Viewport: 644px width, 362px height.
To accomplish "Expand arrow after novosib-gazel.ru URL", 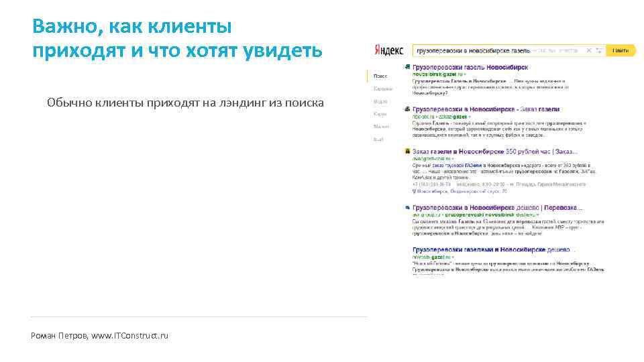I will point(453,257).
